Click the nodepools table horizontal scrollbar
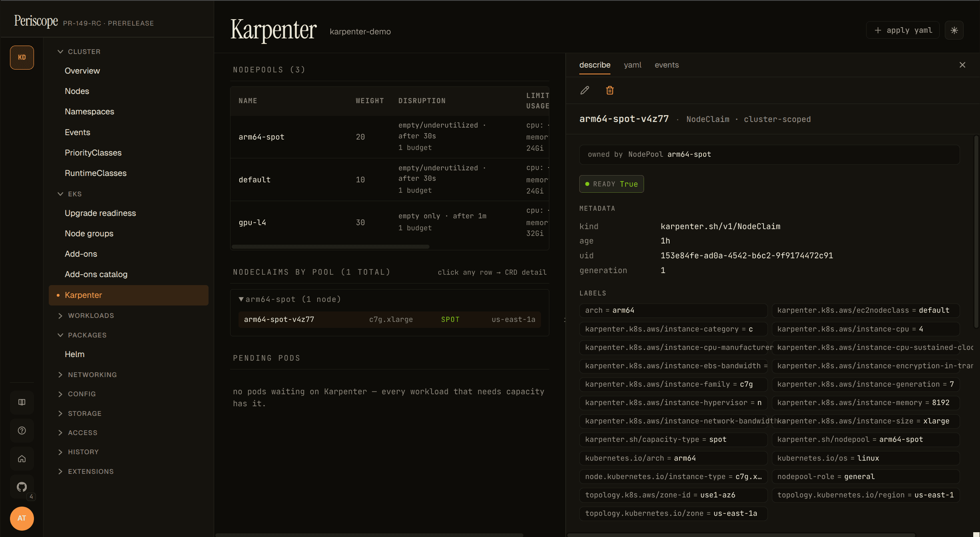Viewport: 980px width, 537px height. pos(331,247)
